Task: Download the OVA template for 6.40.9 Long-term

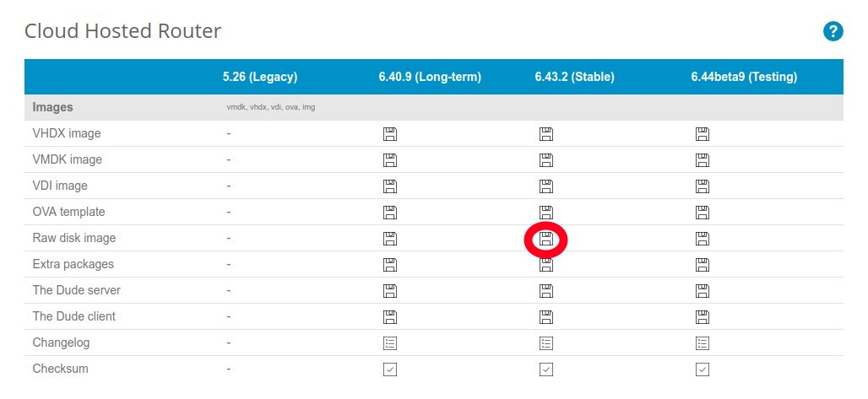Action: click(390, 213)
